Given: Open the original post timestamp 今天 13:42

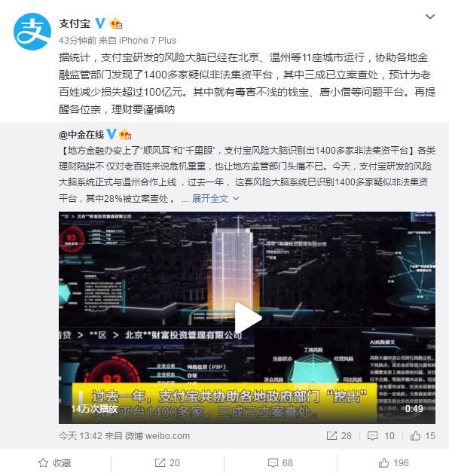Looking at the screenshot, I should point(80,436).
